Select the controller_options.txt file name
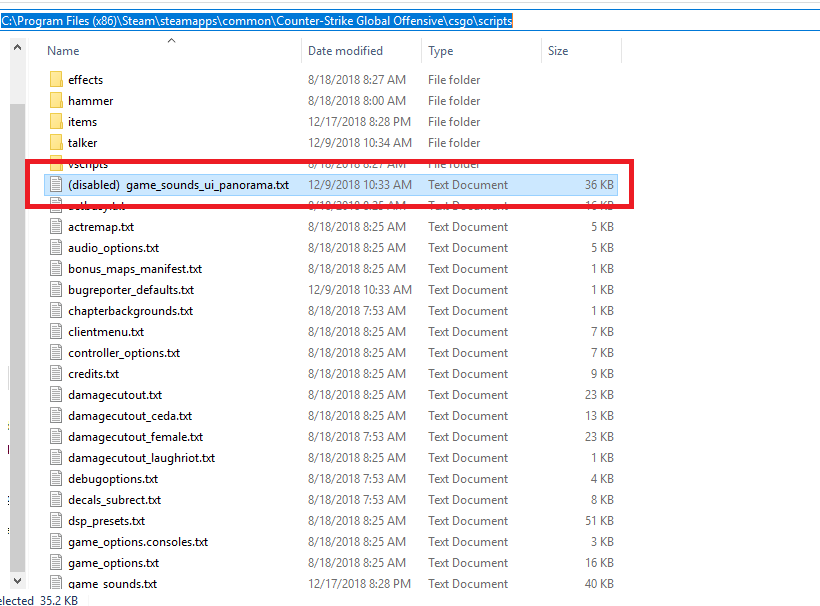 click(124, 353)
